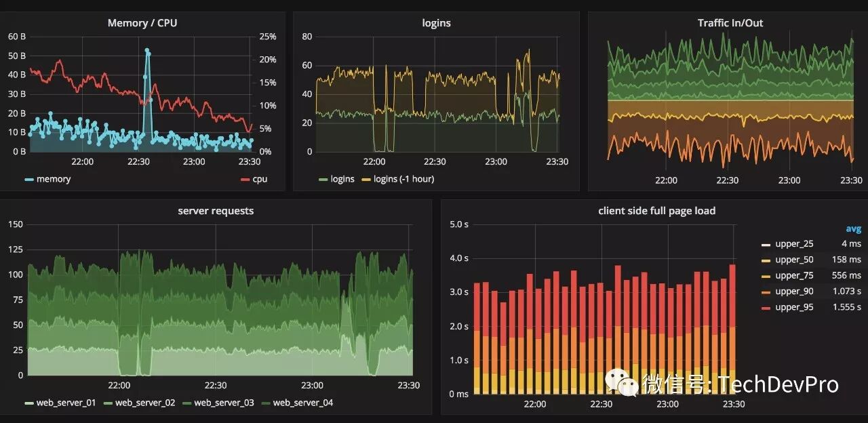Click the 556 ms avg value

[x=846, y=275]
